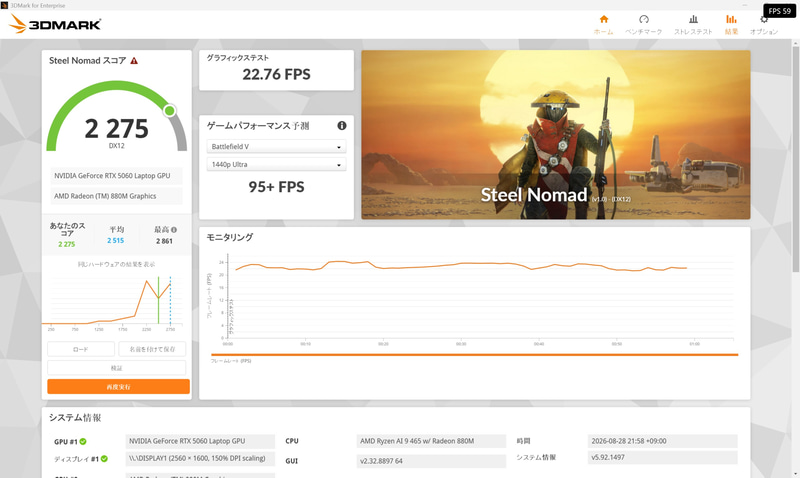Click the 結果 menu label
Viewport: 800px width, 478px height.
pos(731,32)
